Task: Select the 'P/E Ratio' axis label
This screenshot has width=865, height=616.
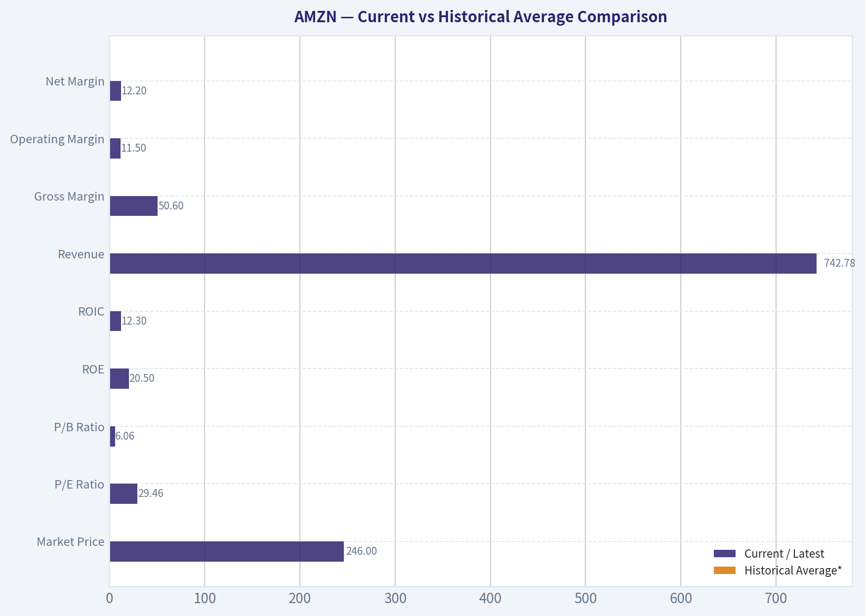Action: point(80,484)
